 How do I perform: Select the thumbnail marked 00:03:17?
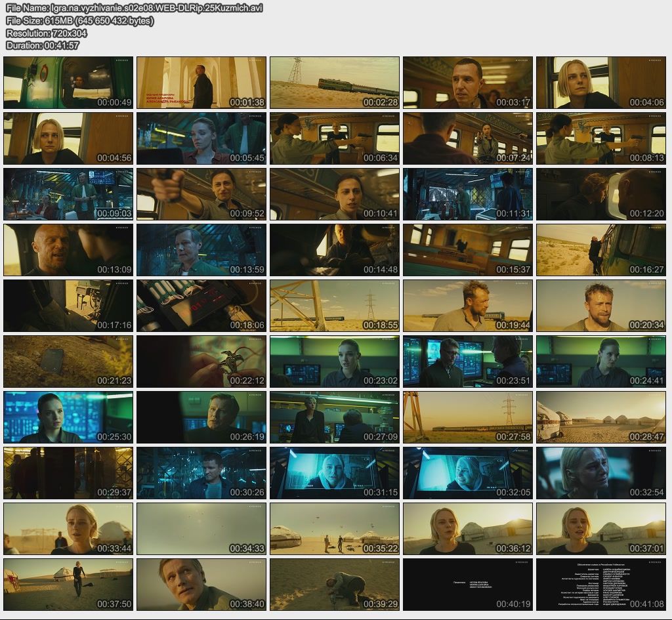[x=468, y=83]
